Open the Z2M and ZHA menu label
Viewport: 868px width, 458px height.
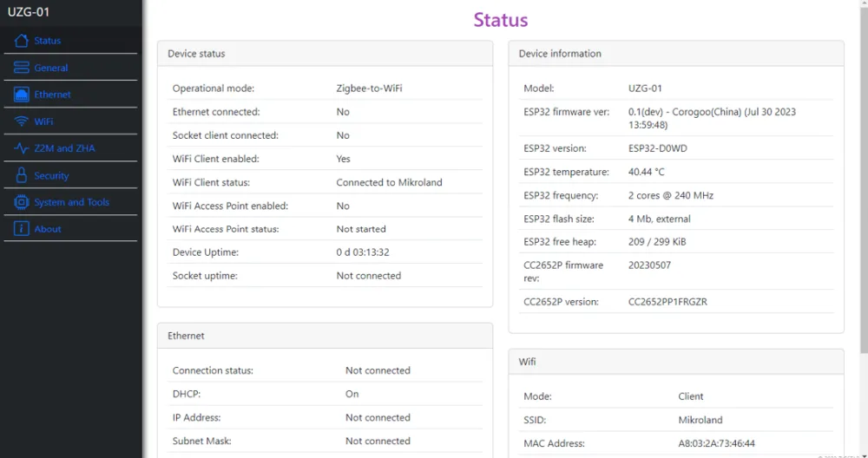pos(65,148)
